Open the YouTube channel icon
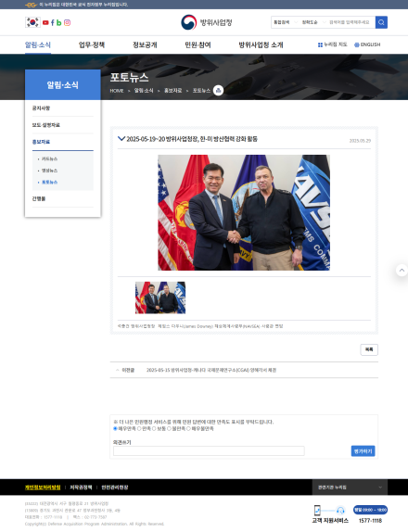Viewport: 408px width, 532px height. 45,23
